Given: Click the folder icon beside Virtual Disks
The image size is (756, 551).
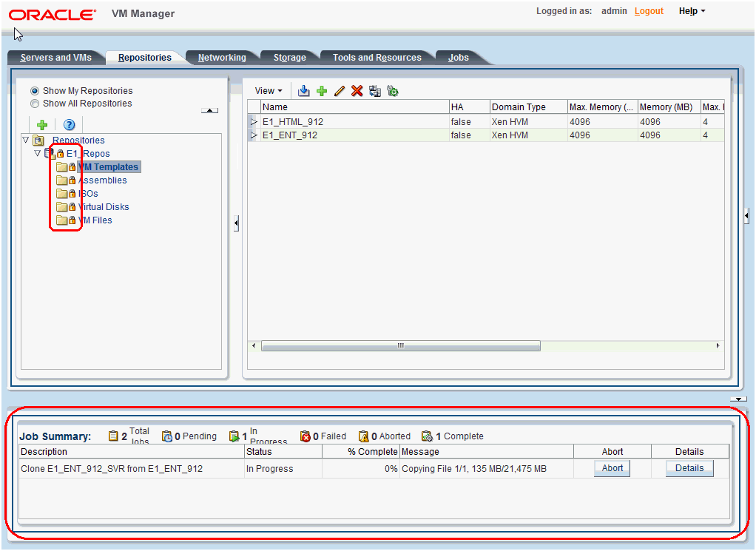Looking at the screenshot, I should point(61,207).
